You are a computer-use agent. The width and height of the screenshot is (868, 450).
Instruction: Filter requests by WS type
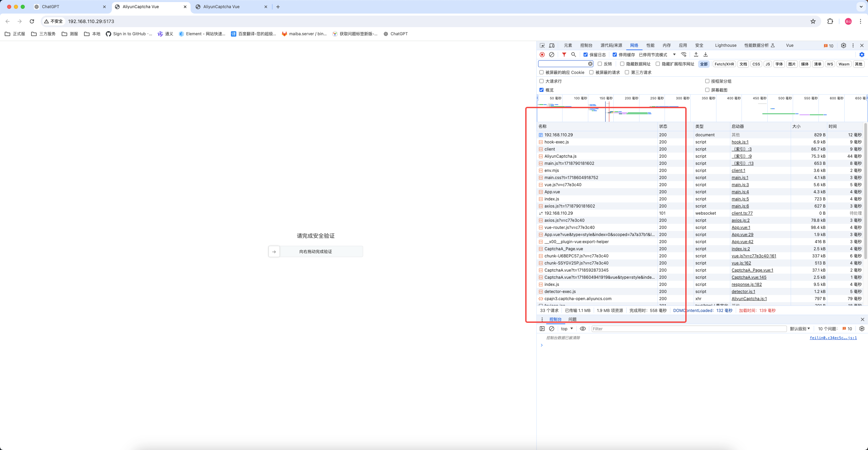(830, 64)
